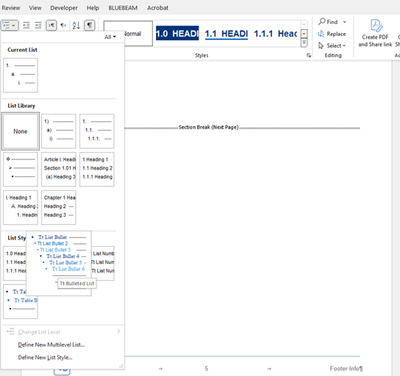Expand the Styles gallery More arrow
Screen dimensions: 400x376
click(x=304, y=43)
